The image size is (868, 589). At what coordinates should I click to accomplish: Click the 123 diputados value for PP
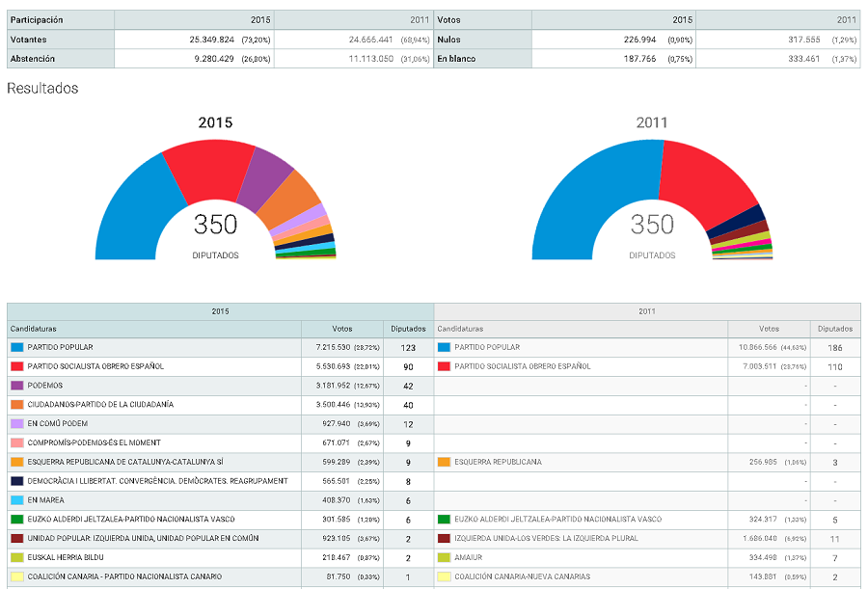pyautogui.click(x=408, y=348)
